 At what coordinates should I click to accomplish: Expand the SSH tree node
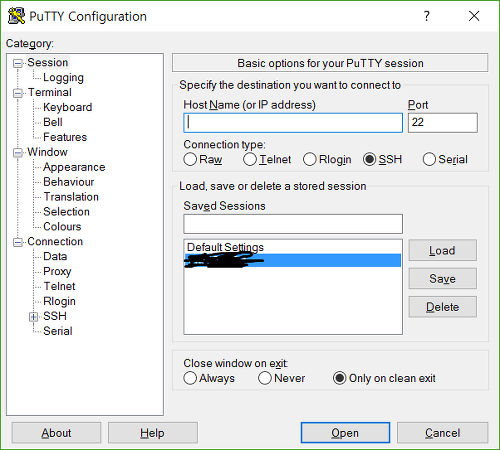click(33, 317)
